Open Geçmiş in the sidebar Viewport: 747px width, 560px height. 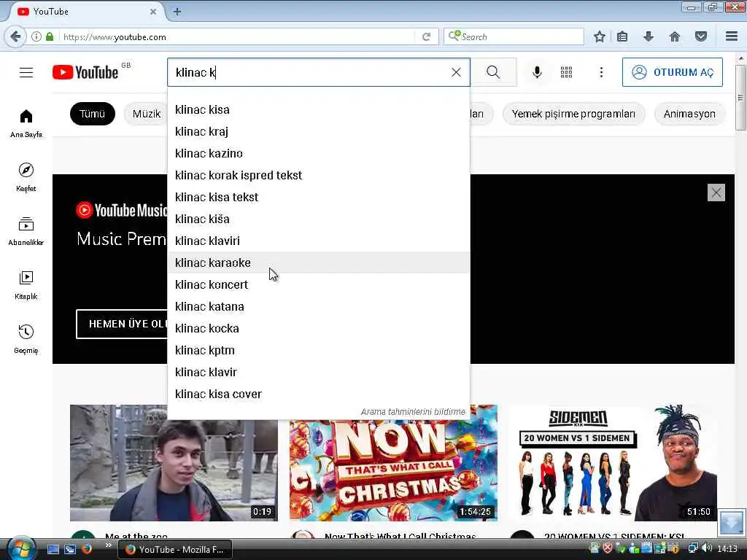point(26,339)
